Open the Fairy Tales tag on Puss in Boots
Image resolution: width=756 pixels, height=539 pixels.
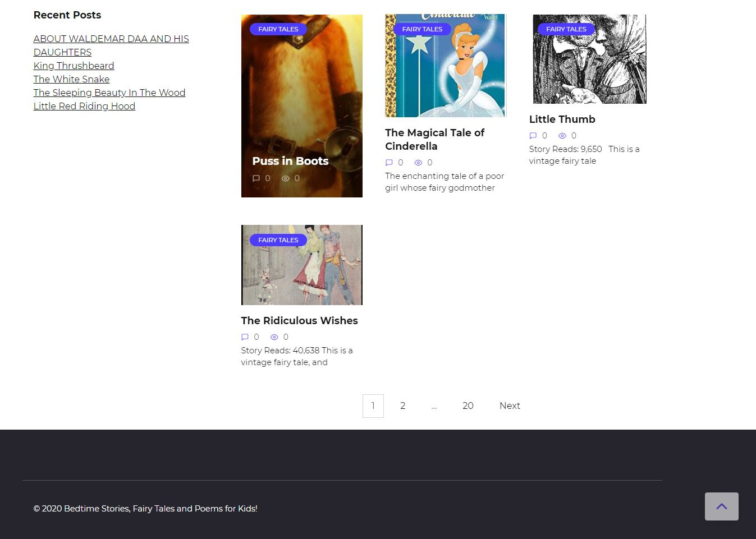point(278,29)
